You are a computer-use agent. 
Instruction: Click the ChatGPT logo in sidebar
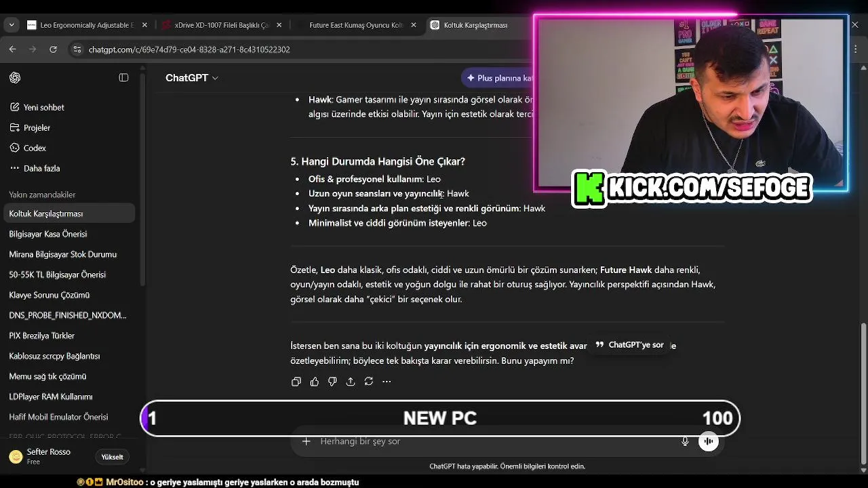(x=15, y=78)
